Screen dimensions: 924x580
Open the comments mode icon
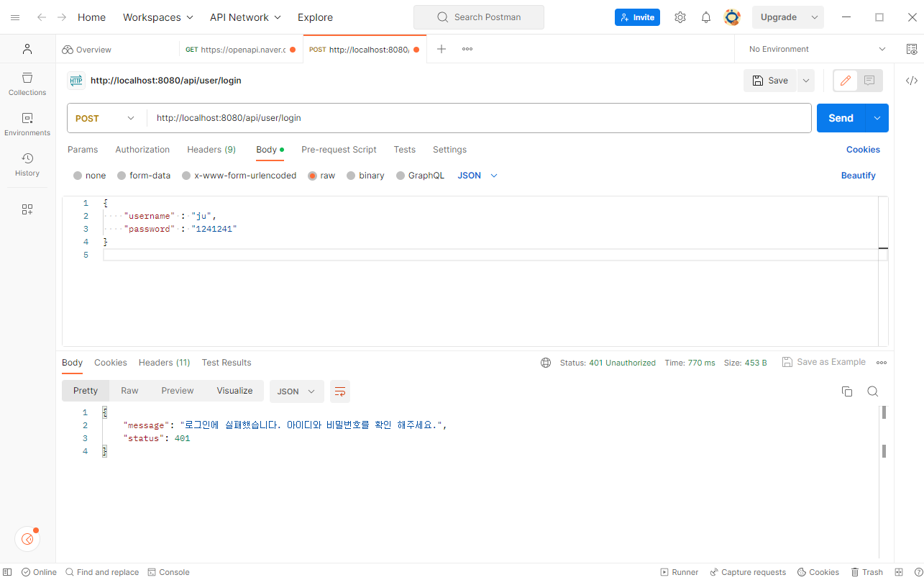coord(869,81)
